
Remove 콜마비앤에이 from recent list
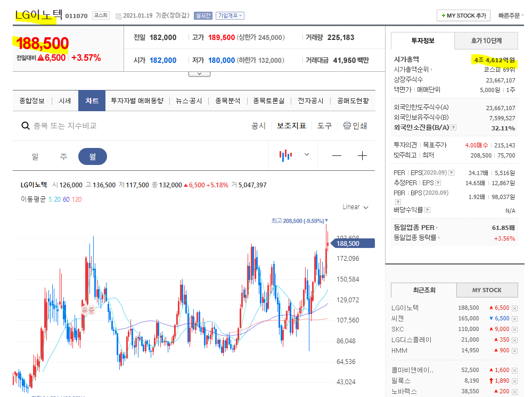coord(515,370)
